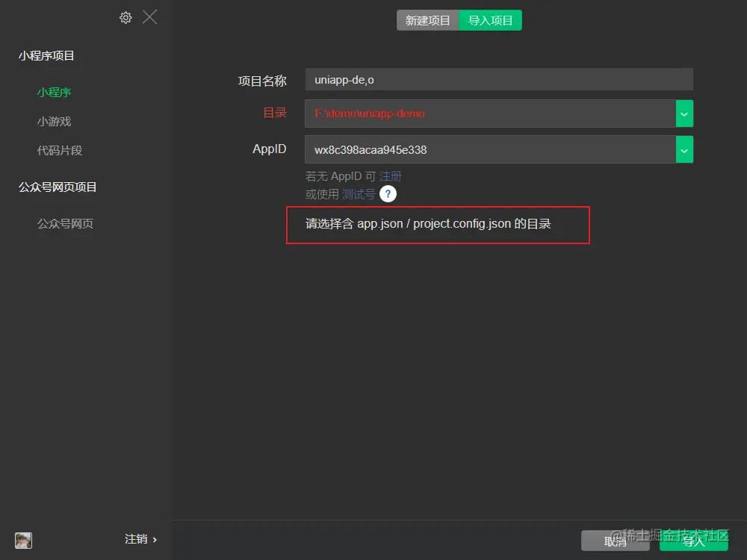Image resolution: width=747 pixels, height=560 pixels.
Task: Switch to the 新建项目 tab
Action: (427, 20)
